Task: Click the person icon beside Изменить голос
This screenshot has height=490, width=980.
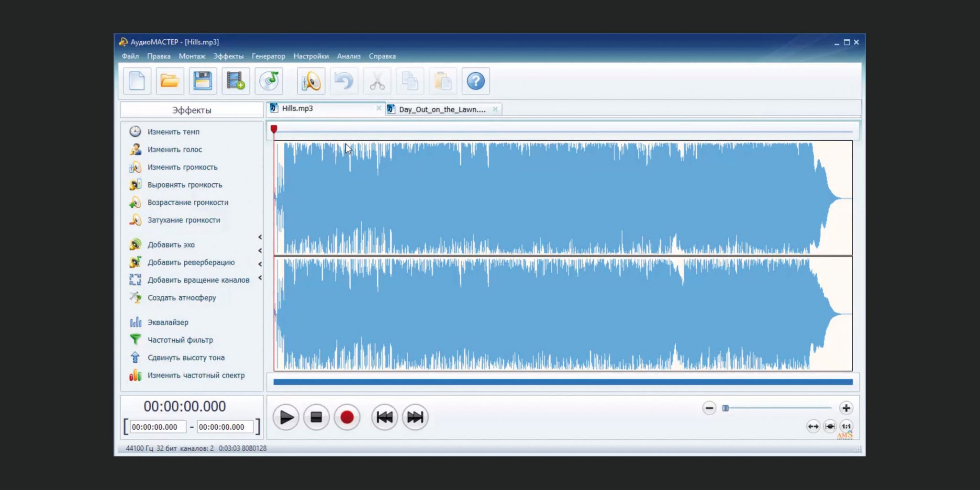Action: click(135, 149)
